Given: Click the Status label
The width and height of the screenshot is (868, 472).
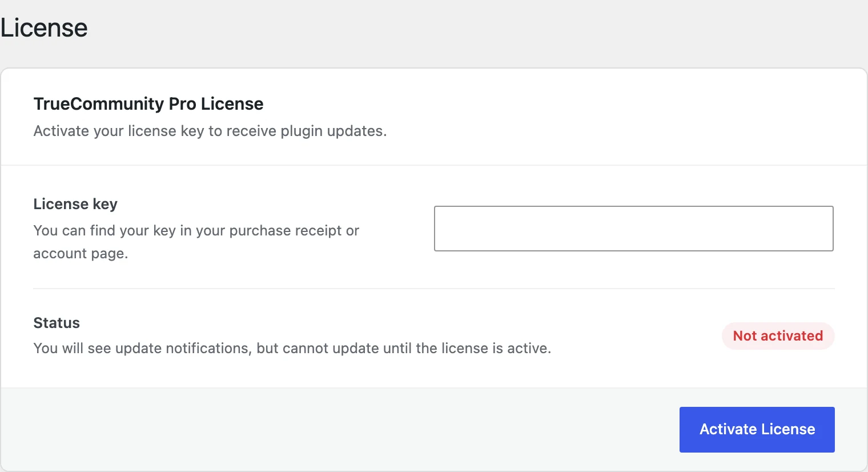Looking at the screenshot, I should click(x=57, y=323).
